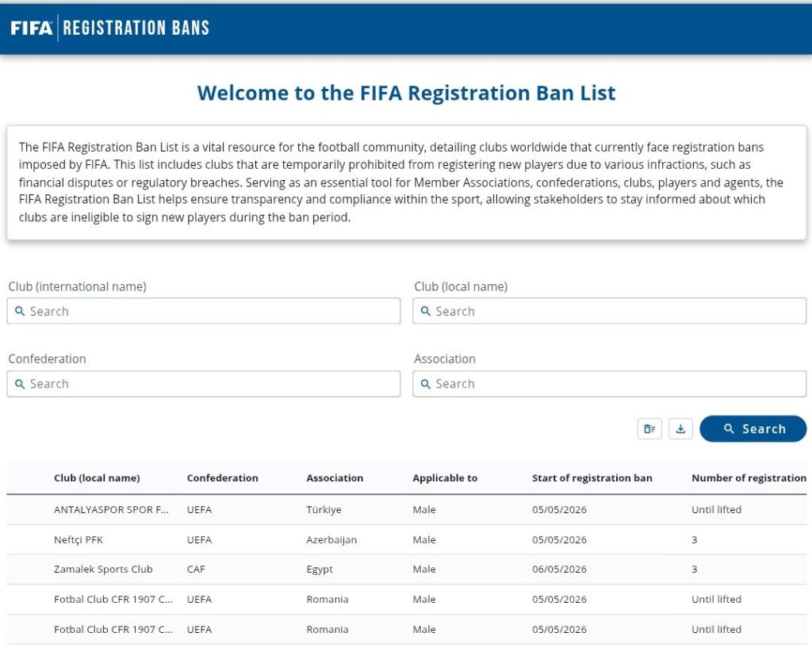Select the ANTALYASPOR SPOR F... row
Image resolution: width=812 pixels, height=648 pixels.
(x=407, y=510)
